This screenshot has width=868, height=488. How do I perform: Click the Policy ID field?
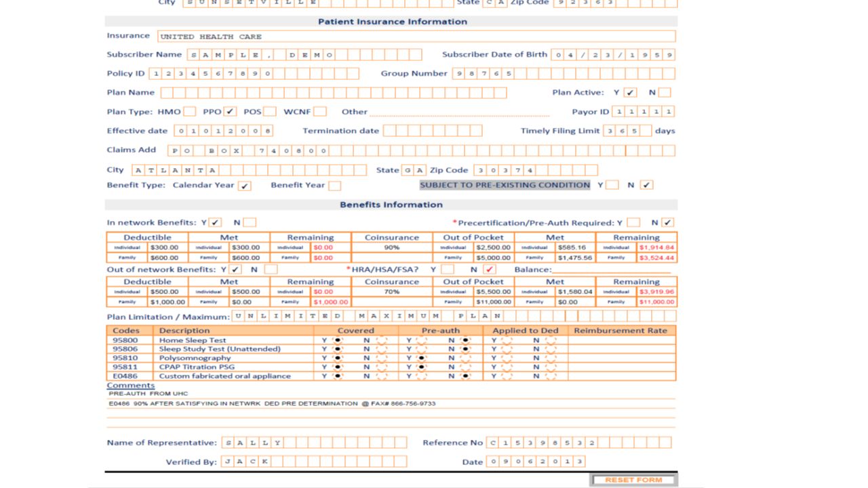tap(254, 73)
